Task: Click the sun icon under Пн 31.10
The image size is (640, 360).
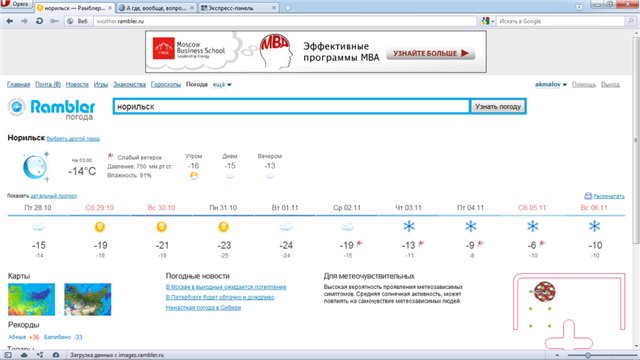Action: click(223, 227)
